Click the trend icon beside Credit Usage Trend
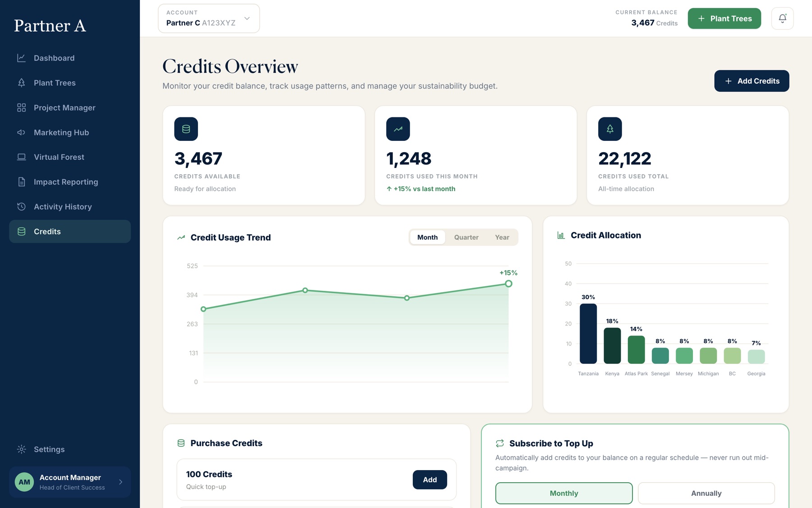Image resolution: width=812 pixels, height=508 pixels. coord(181,238)
